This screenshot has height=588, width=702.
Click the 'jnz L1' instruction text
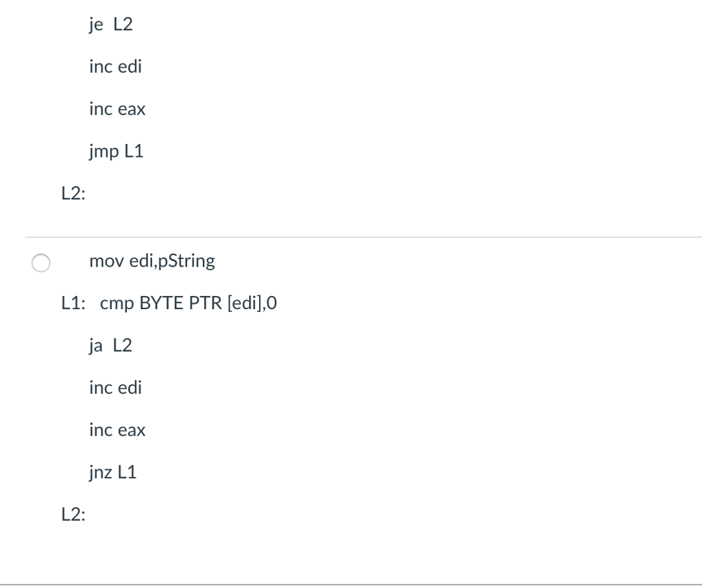tap(112, 472)
